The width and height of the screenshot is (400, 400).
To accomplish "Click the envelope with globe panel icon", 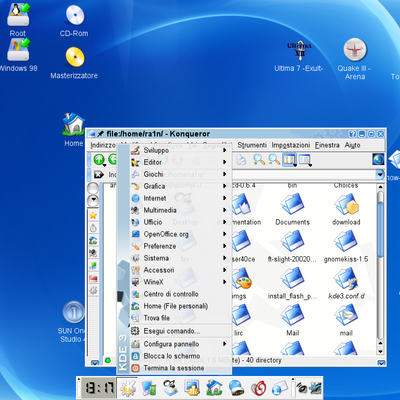I will (280, 388).
